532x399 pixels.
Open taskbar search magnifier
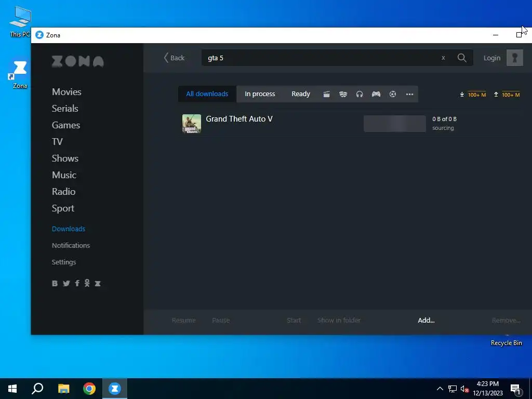37,389
